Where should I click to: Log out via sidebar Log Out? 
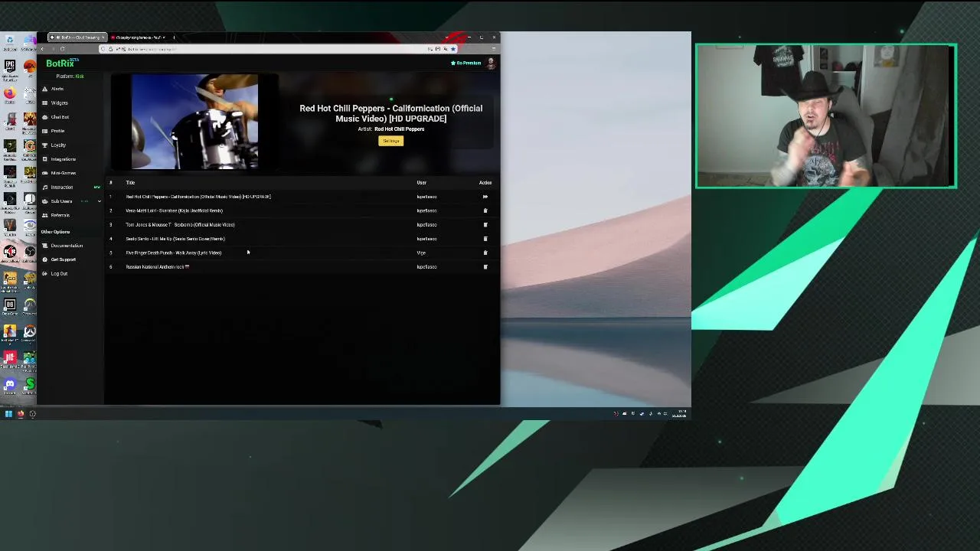coord(55,273)
